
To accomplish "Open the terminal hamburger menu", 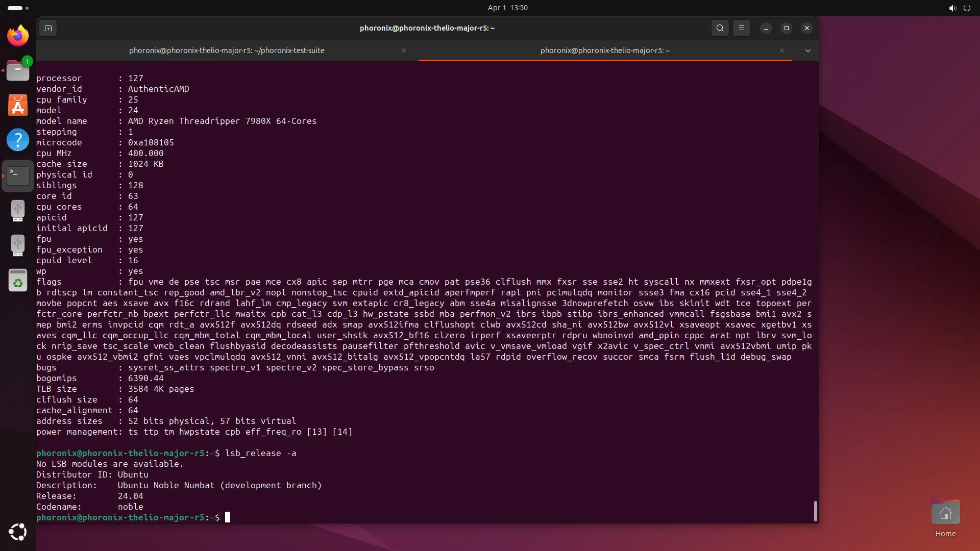I will coord(742,28).
